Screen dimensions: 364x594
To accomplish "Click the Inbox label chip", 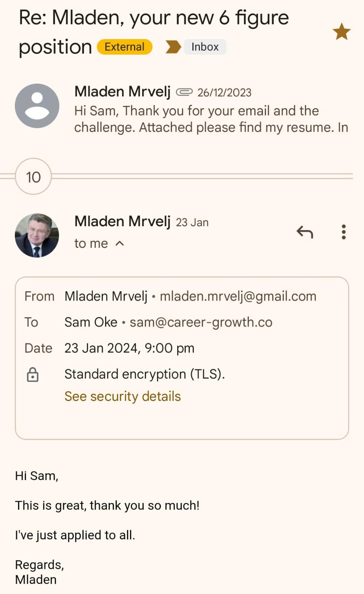I will (x=205, y=47).
